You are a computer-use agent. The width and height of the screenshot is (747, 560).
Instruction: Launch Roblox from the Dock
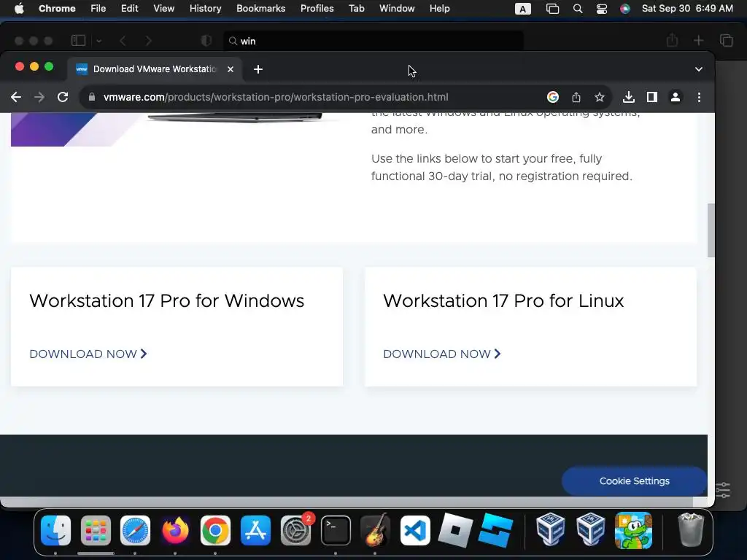click(x=455, y=531)
